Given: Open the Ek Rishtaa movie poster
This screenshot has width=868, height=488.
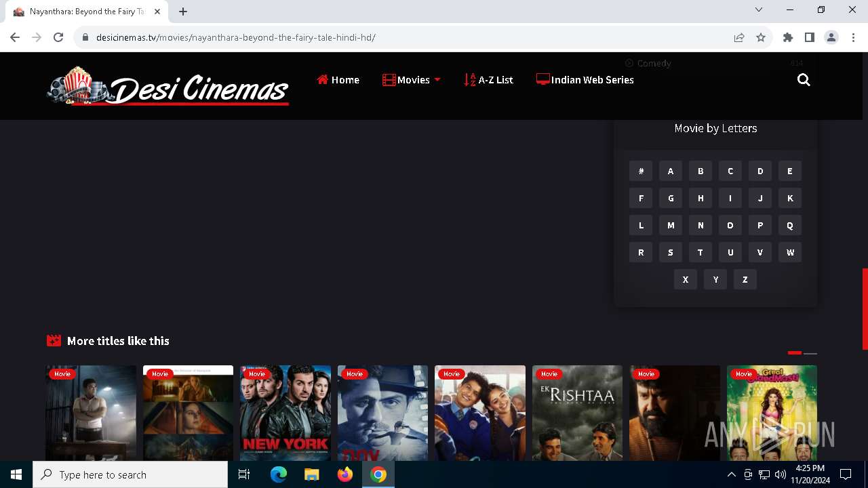Looking at the screenshot, I should [577, 413].
